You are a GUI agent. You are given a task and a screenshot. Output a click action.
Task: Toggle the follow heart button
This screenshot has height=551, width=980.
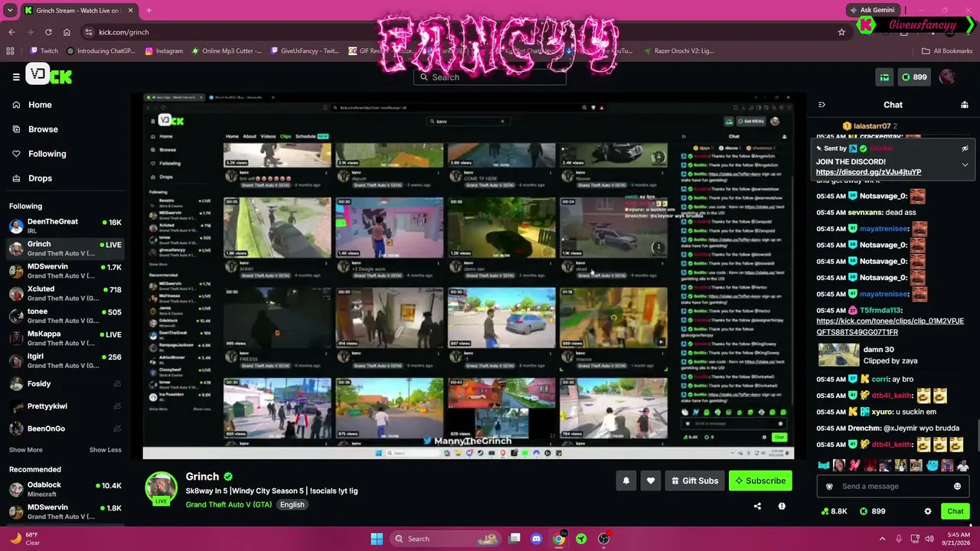pos(651,481)
